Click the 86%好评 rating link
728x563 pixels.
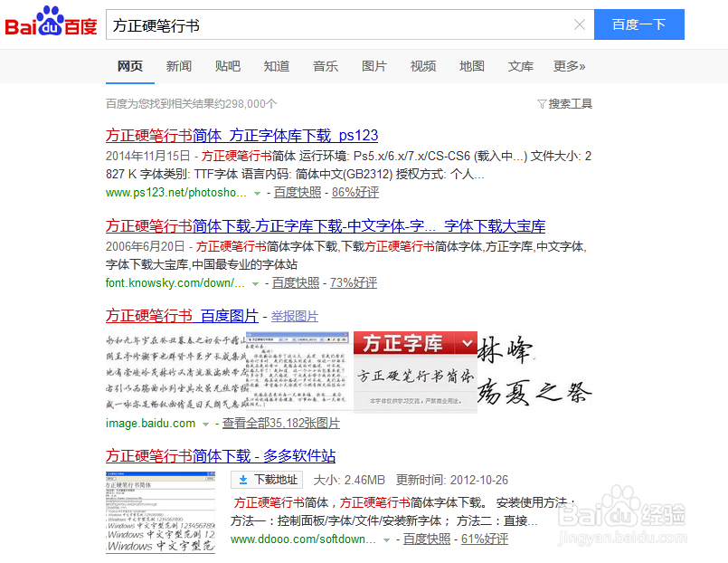coord(355,192)
